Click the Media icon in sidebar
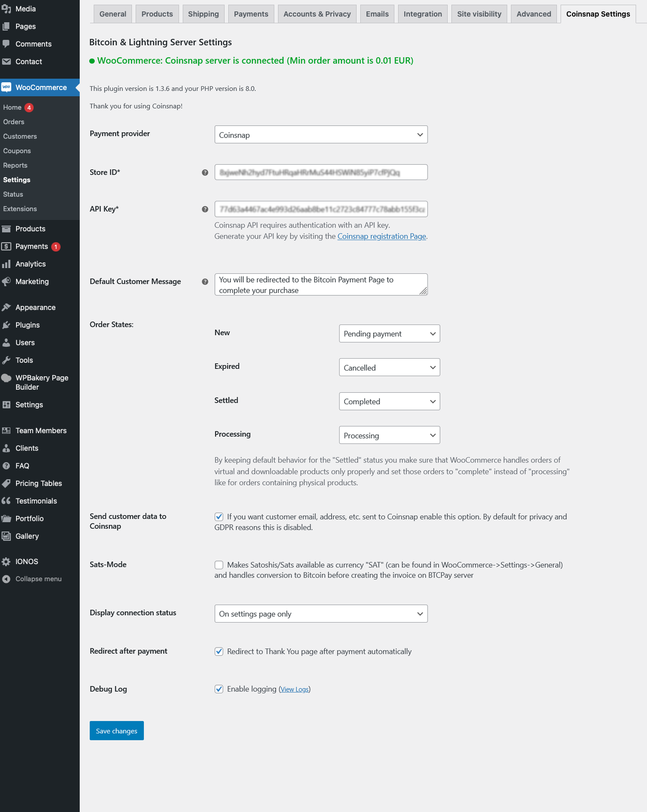 click(6, 9)
